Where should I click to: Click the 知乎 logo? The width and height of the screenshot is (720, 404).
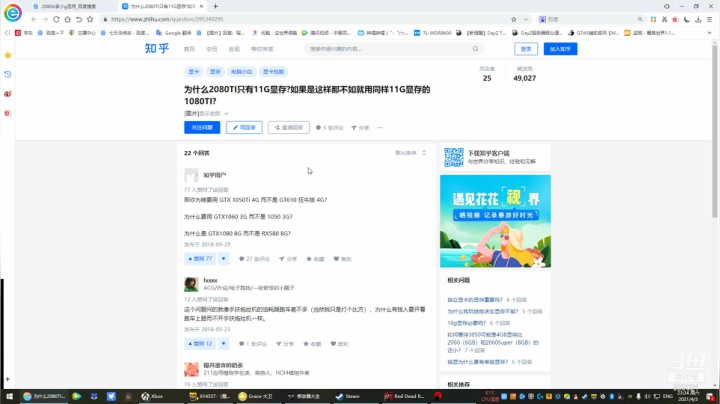[x=157, y=49]
